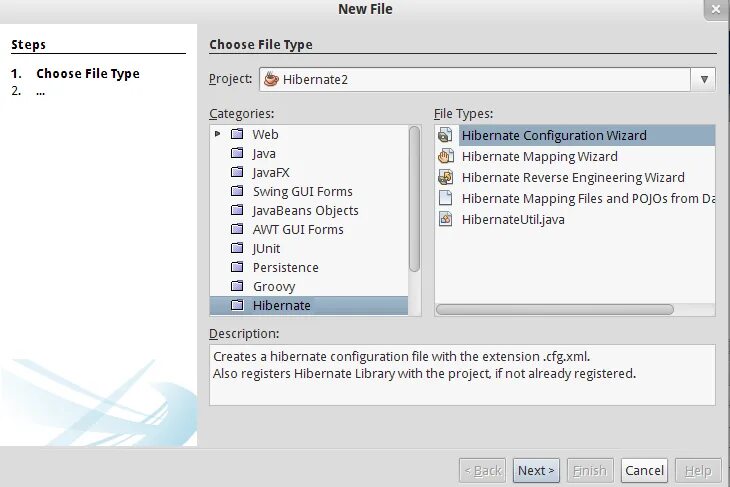Click the Next button
The width and height of the screenshot is (730, 487).
[x=536, y=471]
